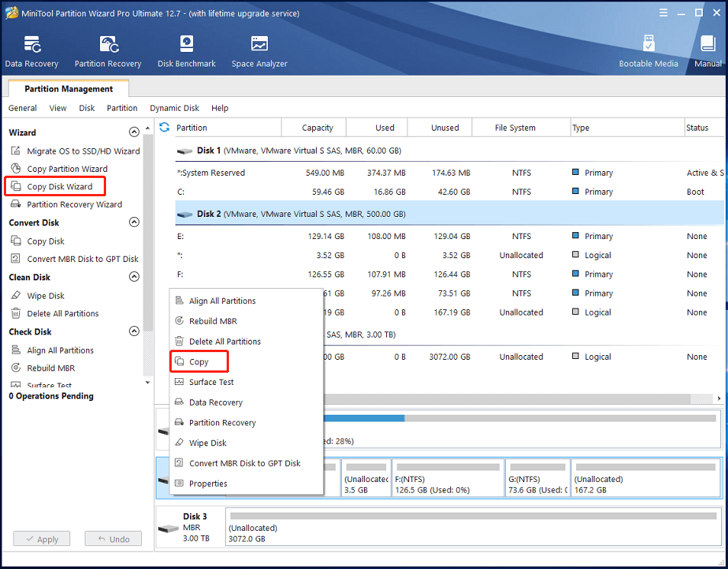728x569 pixels.
Task: Select Disk 2 row in partition list
Action: [449, 214]
